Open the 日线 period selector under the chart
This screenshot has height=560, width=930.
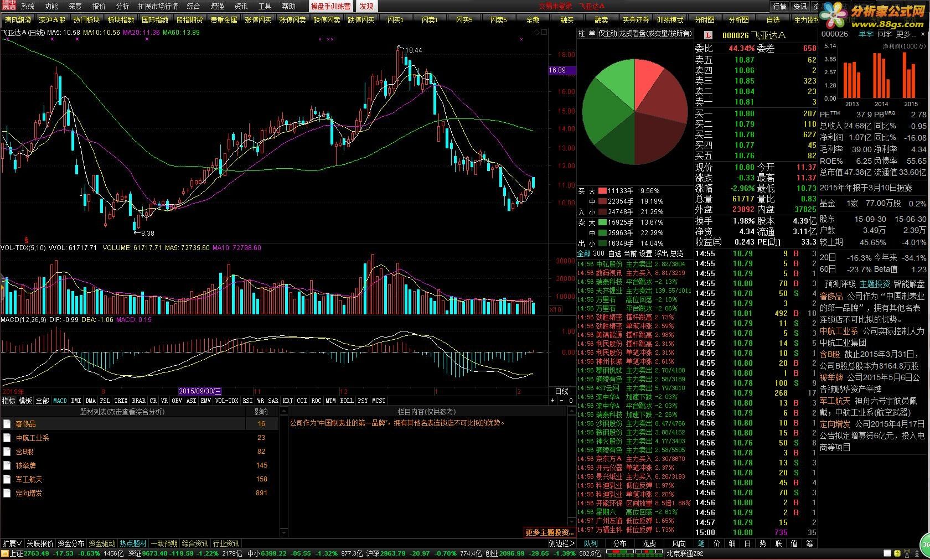pyautogui.click(x=561, y=391)
